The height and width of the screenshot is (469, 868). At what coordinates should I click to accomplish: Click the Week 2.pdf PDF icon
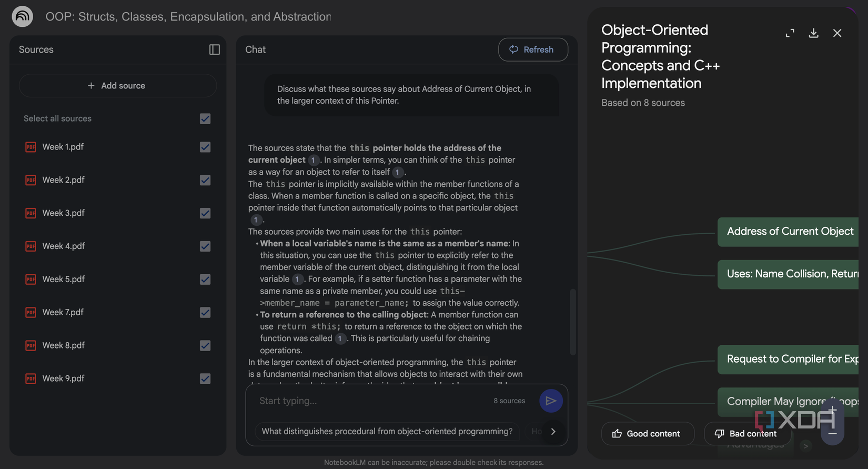click(31, 180)
